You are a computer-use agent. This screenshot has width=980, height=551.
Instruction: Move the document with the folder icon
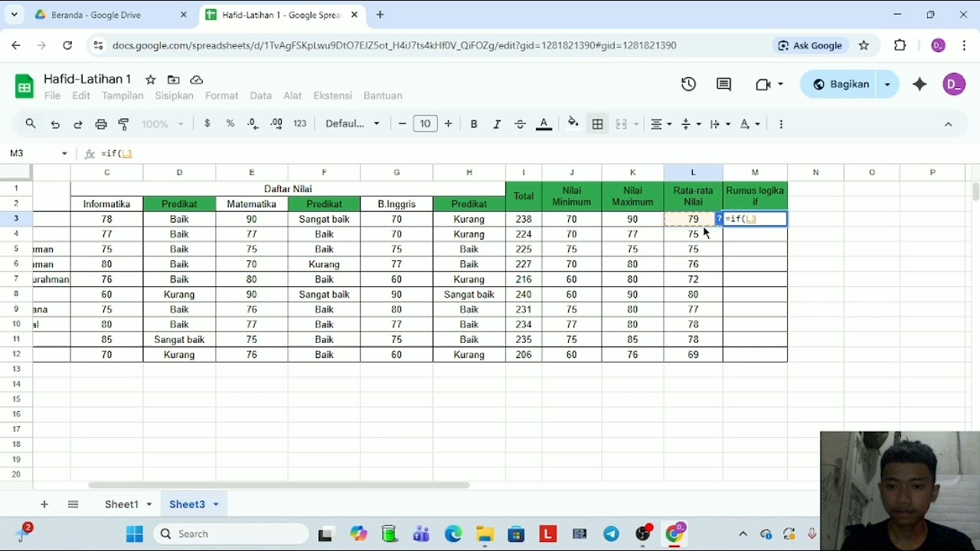coord(174,80)
